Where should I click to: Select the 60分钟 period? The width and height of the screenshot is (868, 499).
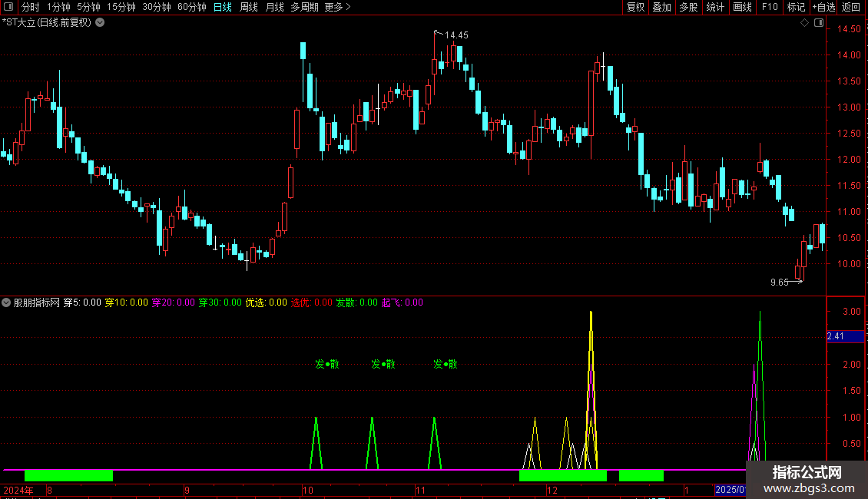point(192,7)
